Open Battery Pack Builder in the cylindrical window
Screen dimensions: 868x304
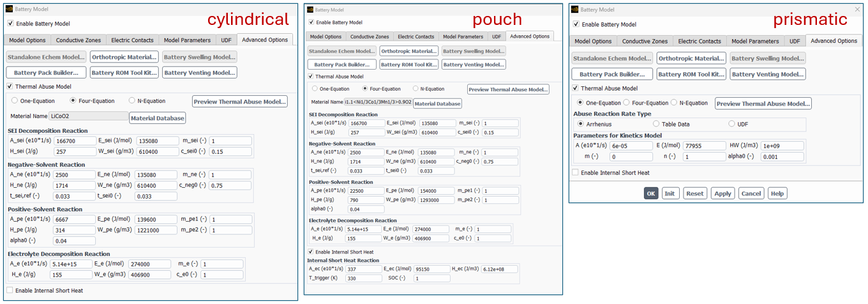(45, 73)
